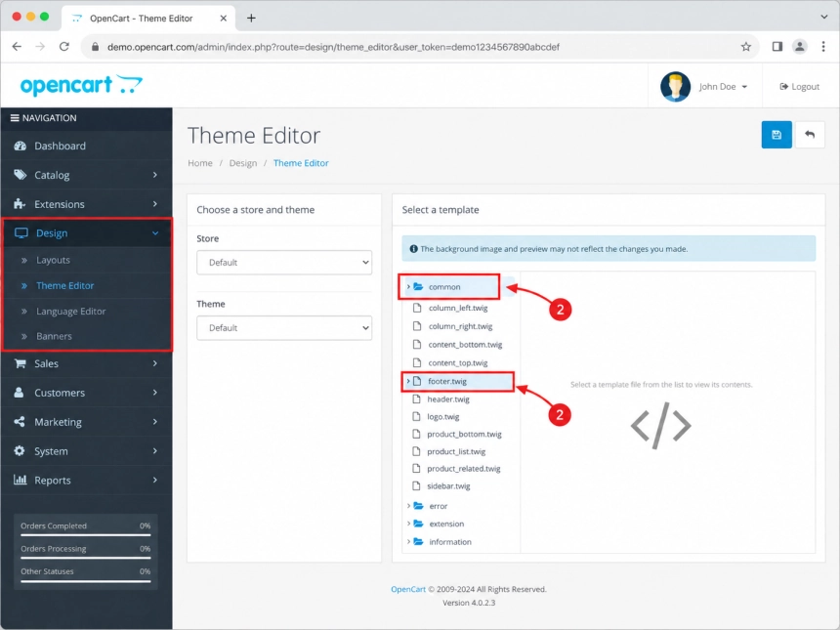Viewport: 840px width, 630px height.
Task: Click the Sales cart icon
Action: pyautogui.click(x=20, y=363)
